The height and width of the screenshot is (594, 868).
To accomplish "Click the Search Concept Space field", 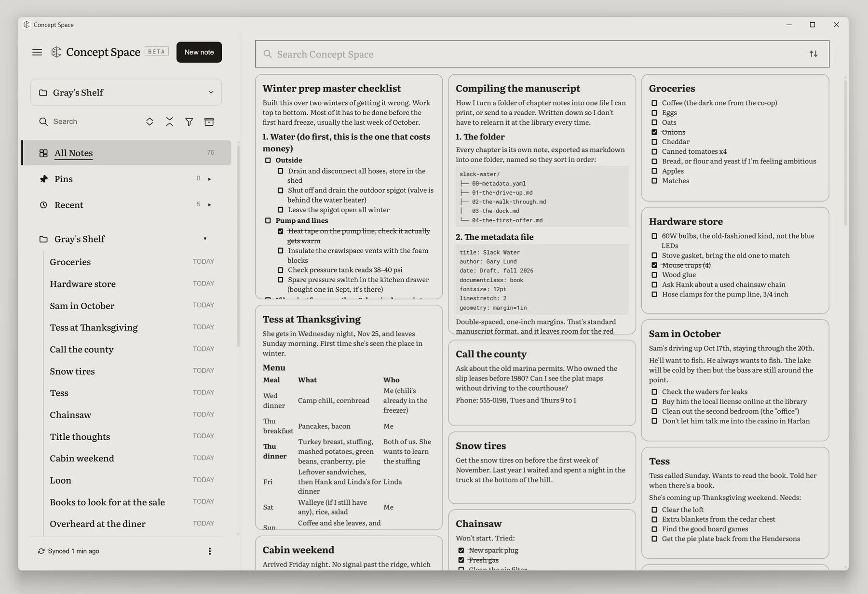I will pos(542,54).
